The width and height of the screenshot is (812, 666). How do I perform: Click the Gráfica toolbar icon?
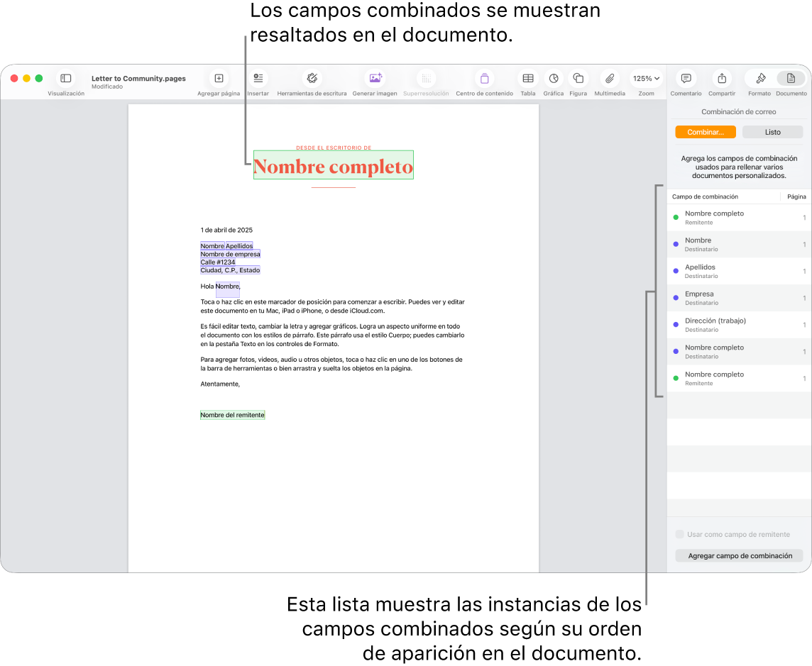coord(553,79)
